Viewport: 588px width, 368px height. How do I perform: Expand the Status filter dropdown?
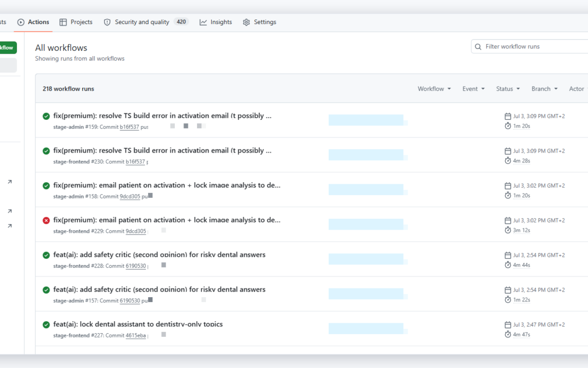[x=508, y=89]
